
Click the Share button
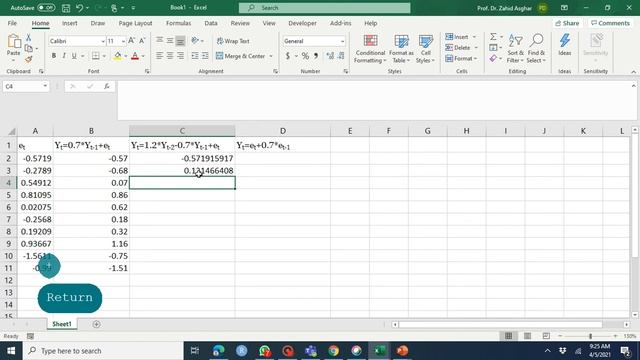click(x=567, y=23)
